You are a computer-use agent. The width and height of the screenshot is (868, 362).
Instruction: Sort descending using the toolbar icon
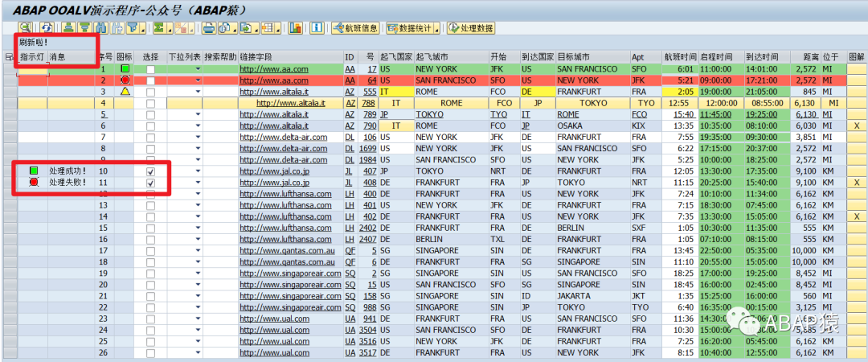coord(84,27)
